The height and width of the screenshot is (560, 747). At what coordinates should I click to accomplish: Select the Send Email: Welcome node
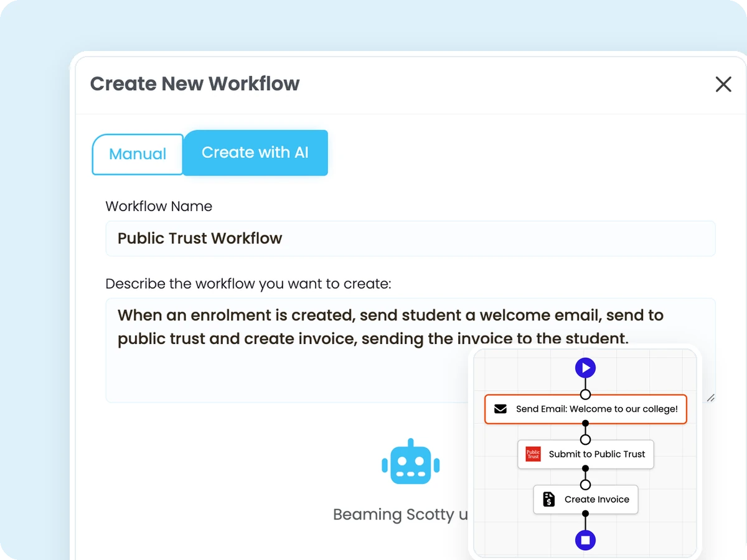click(586, 409)
